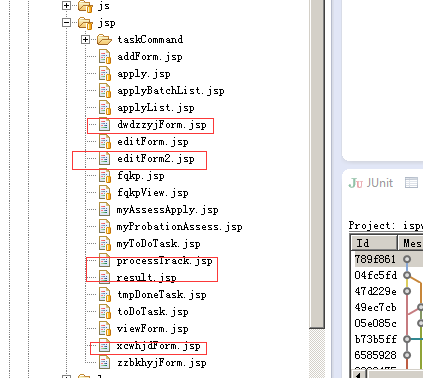Select addForm.jsp in the tree

coord(150,57)
